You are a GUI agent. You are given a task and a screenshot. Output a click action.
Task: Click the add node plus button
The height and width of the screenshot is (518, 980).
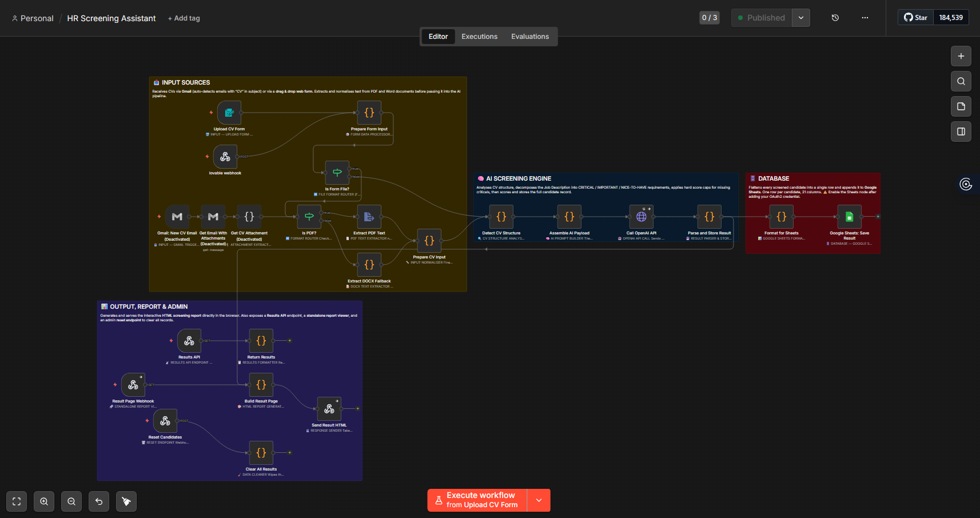click(x=961, y=56)
